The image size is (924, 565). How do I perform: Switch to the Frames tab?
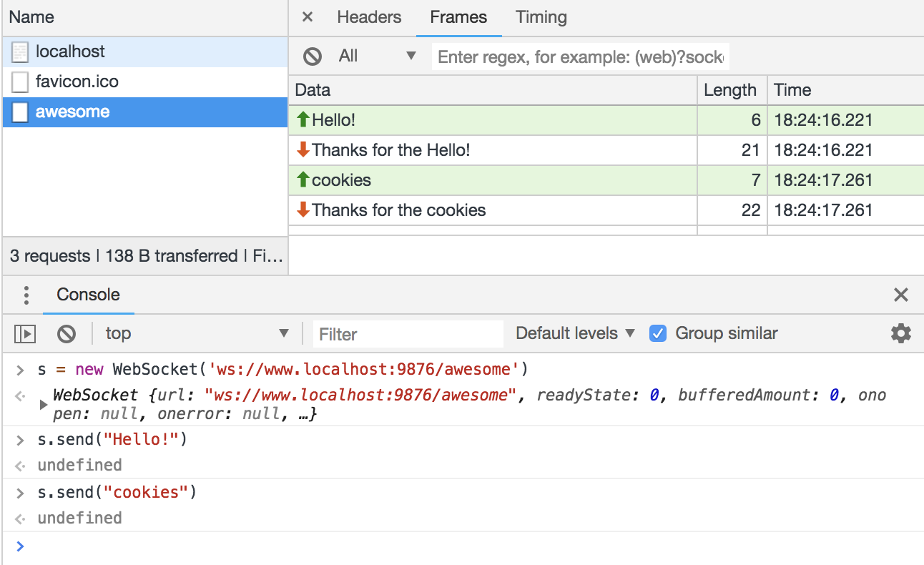(458, 17)
